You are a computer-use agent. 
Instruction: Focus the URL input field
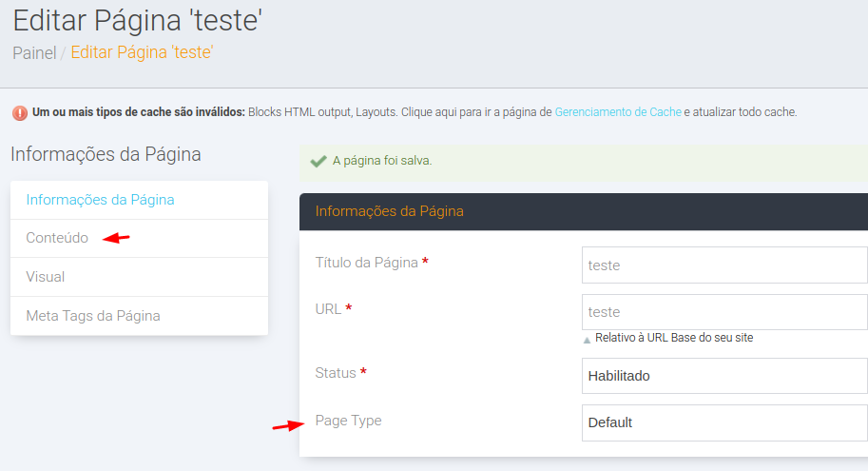(x=724, y=312)
